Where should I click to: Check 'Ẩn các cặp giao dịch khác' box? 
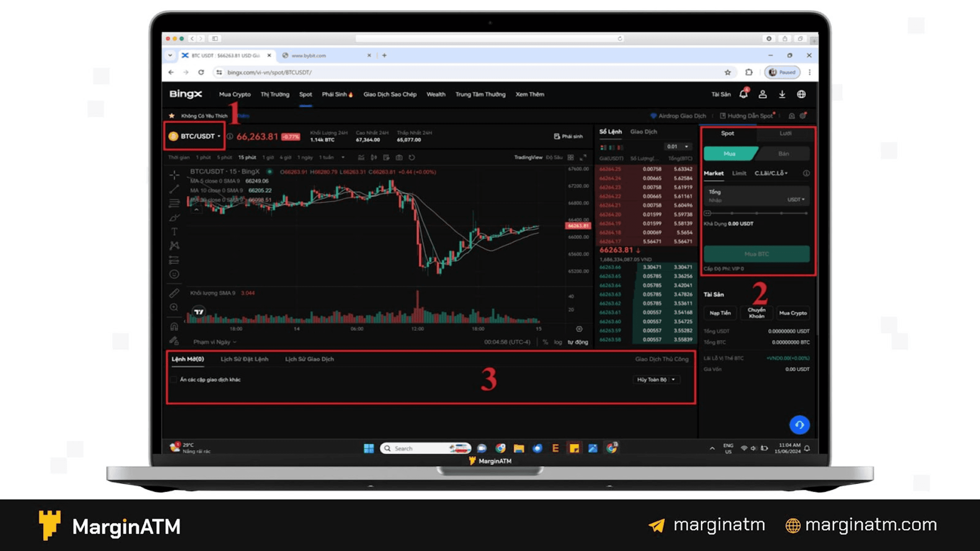coord(174,380)
